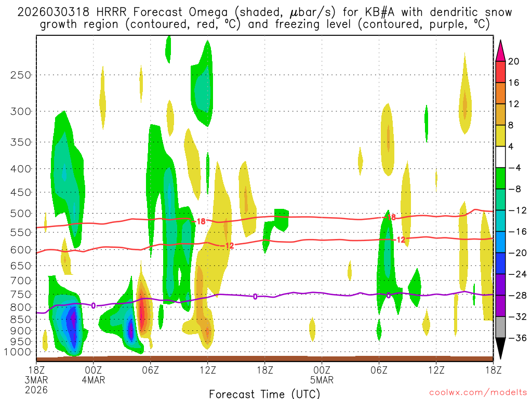Select the yellow 4 to 8 colorbar swatch
This screenshot has height=399, width=532.
(500, 136)
